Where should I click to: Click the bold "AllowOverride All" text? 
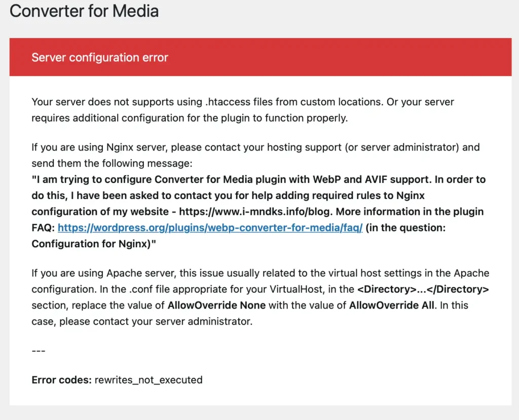(x=392, y=306)
